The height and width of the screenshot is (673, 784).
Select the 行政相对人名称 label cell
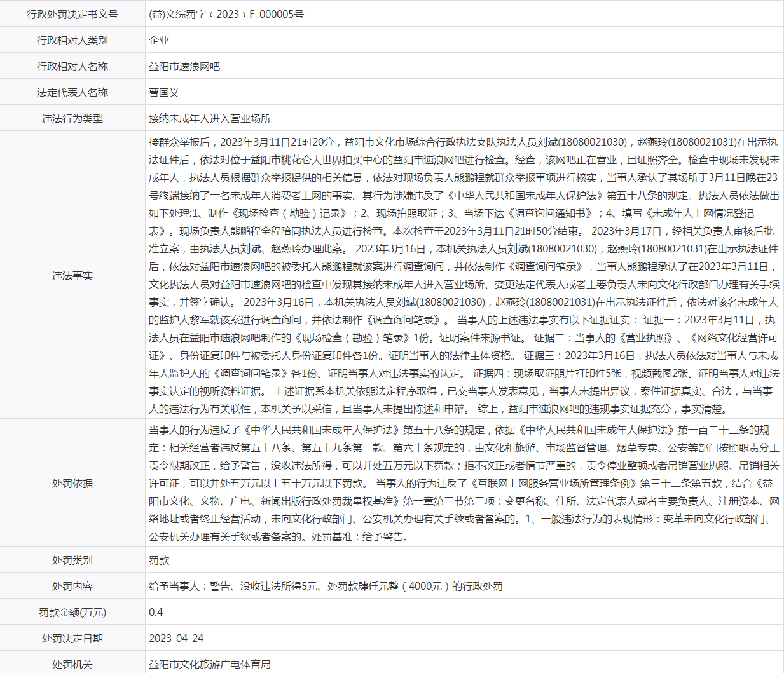point(72,66)
